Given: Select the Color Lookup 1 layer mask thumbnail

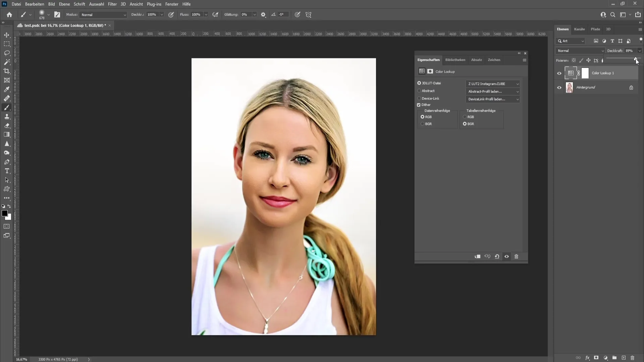Looking at the screenshot, I should click(585, 73).
